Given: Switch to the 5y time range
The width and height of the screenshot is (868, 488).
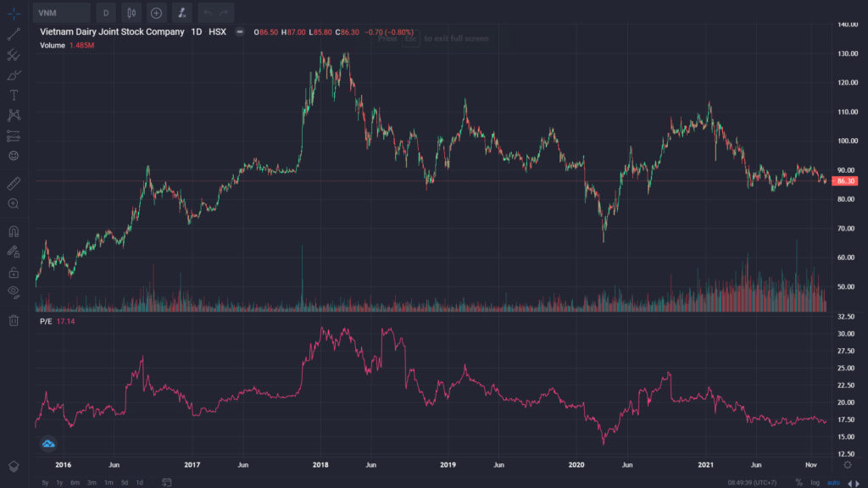Looking at the screenshot, I should pos(45,482).
